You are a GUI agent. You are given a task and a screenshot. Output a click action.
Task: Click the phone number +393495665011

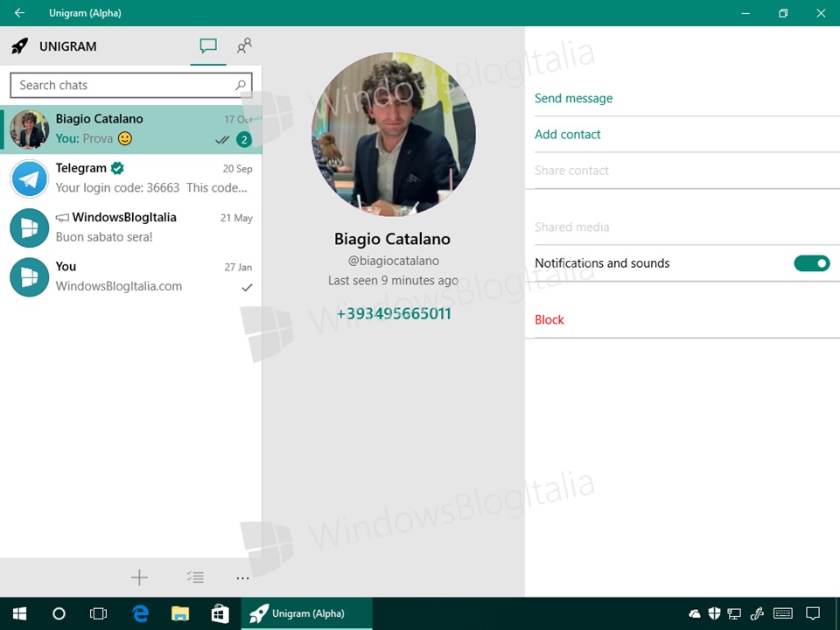(394, 313)
